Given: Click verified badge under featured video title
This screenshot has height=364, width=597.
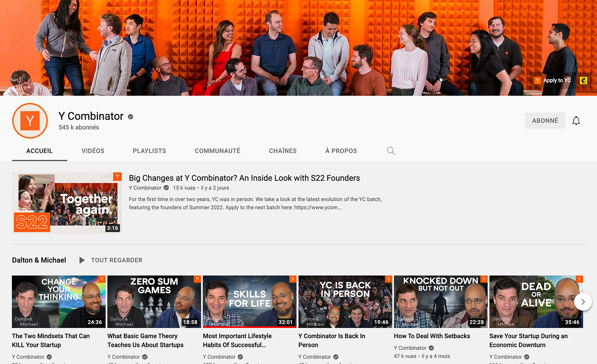Looking at the screenshot, I should pos(166,188).
